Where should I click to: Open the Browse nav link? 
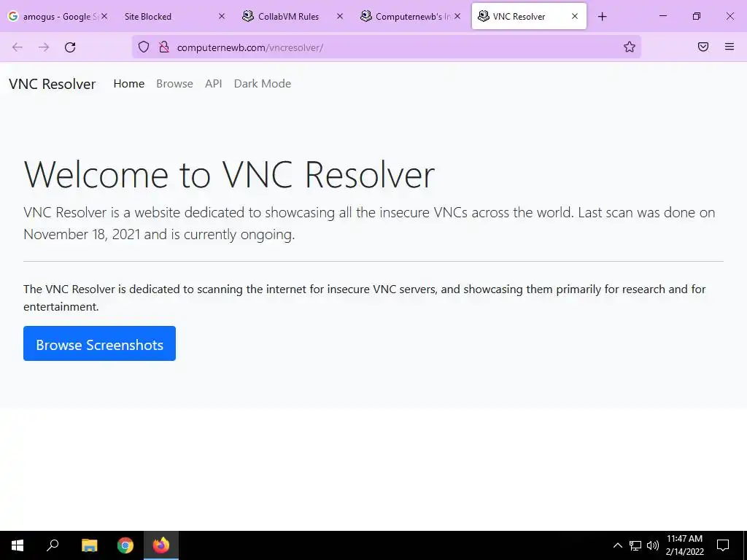point(174,84)
